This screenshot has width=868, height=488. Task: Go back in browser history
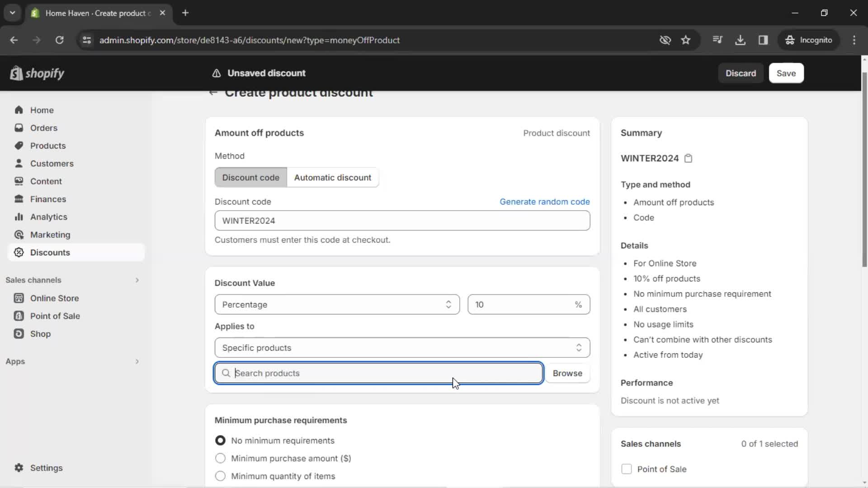click(14, 40)
